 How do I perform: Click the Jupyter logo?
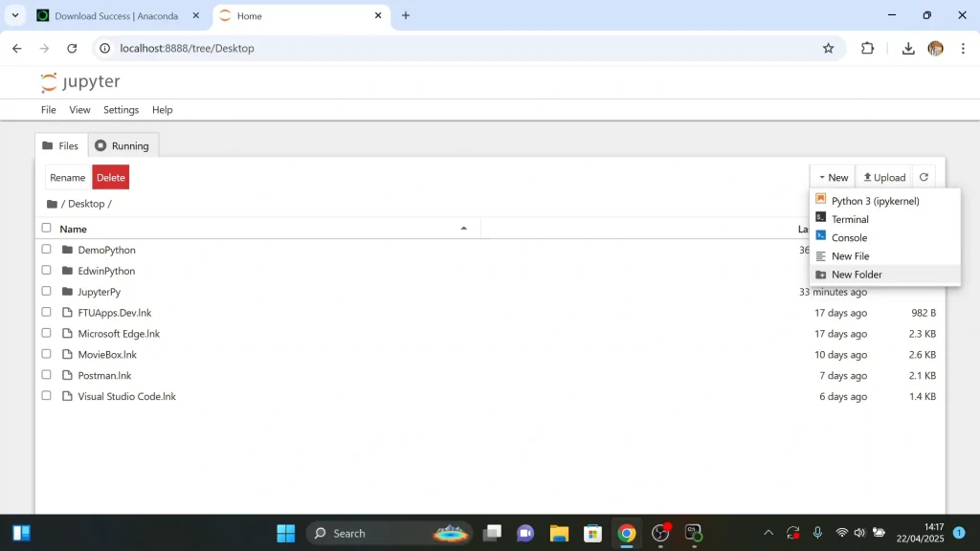click(80, 82)
